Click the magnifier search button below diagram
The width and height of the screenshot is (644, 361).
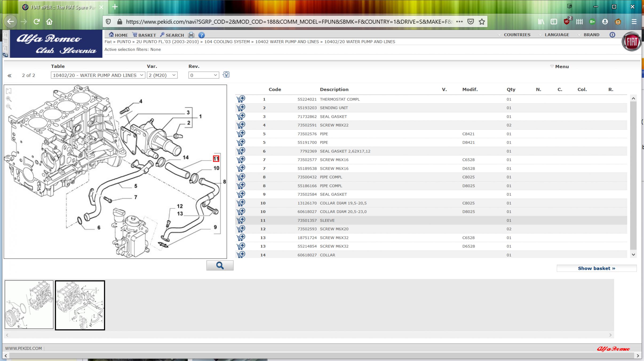[220, 265]
